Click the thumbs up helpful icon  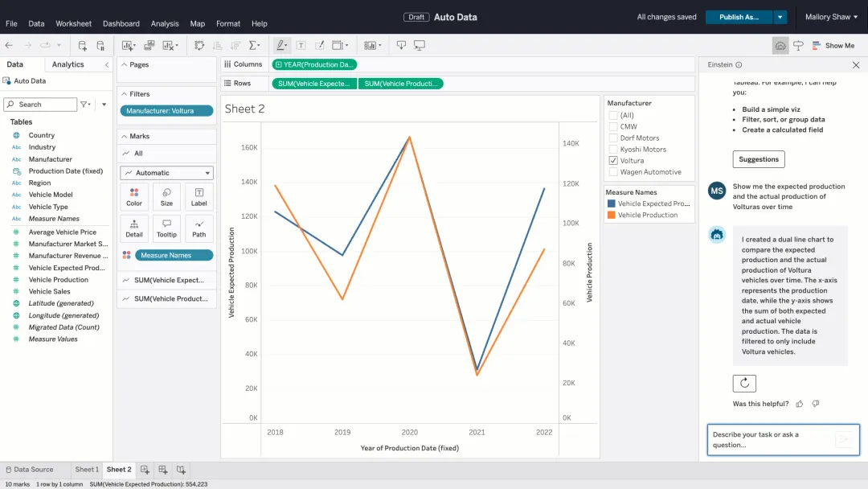800,404
